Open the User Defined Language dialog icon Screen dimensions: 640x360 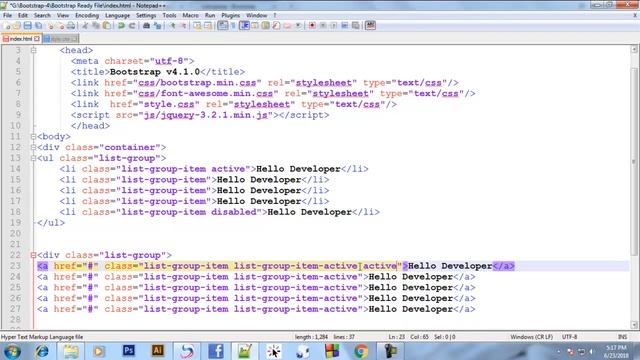(x=255, y=26)
